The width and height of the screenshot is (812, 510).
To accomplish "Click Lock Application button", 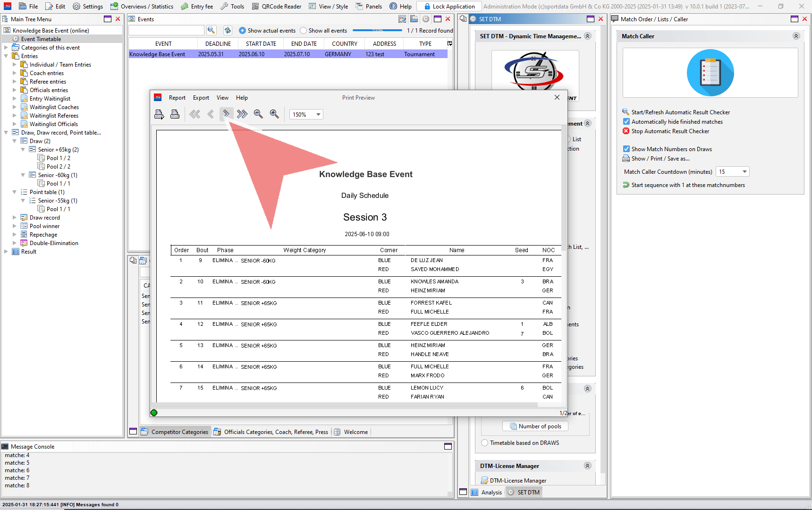I will (x=449, y=6).
